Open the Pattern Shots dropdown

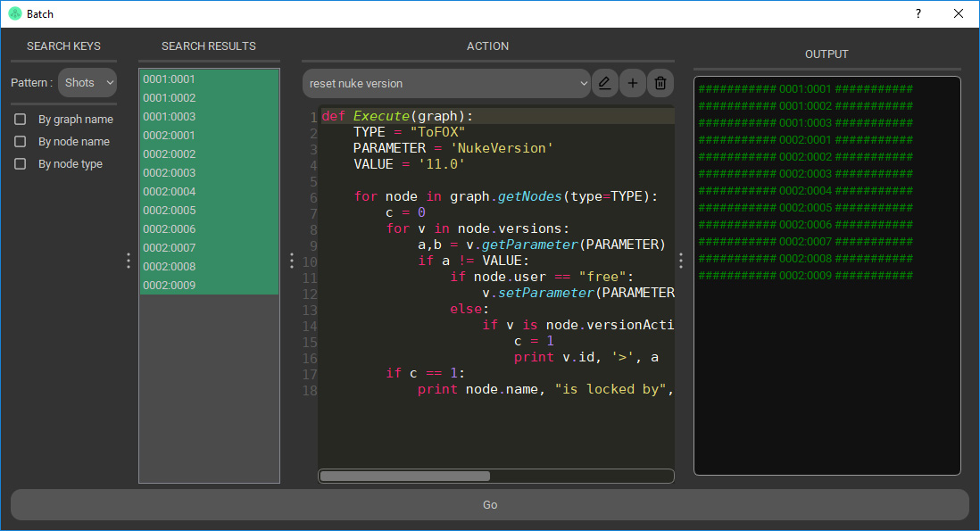[x=87, y=83]
